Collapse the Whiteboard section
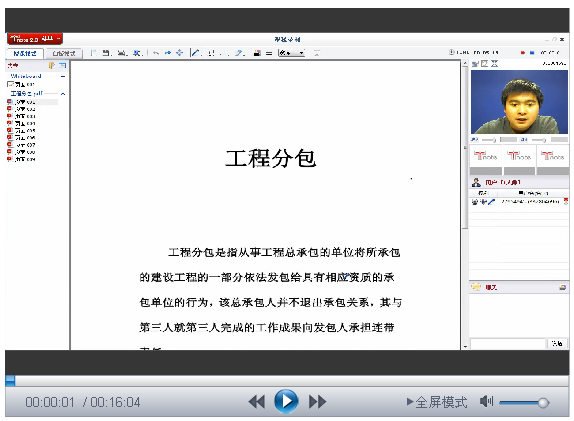Viewport: 574px width, 421px height. 63,76
